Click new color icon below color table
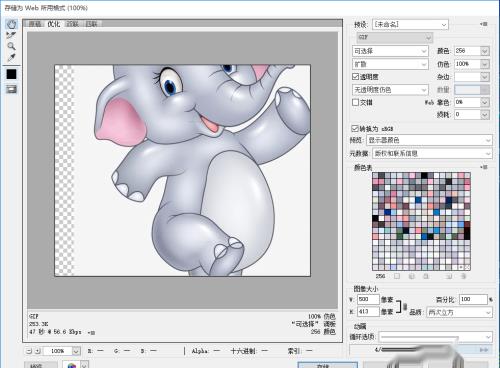Screen dimensions: 500x368 [449, 276]
